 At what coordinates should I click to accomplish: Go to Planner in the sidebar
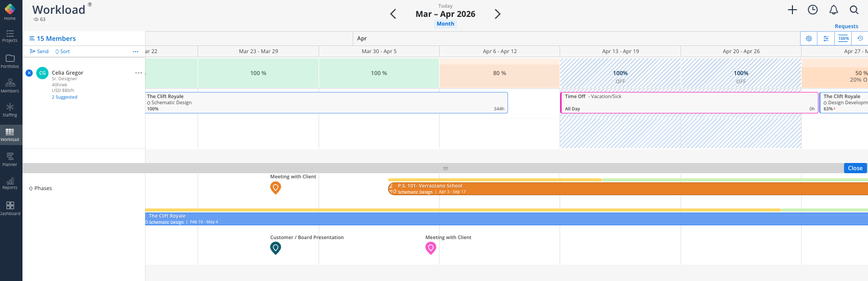click(x=10, y=159)
